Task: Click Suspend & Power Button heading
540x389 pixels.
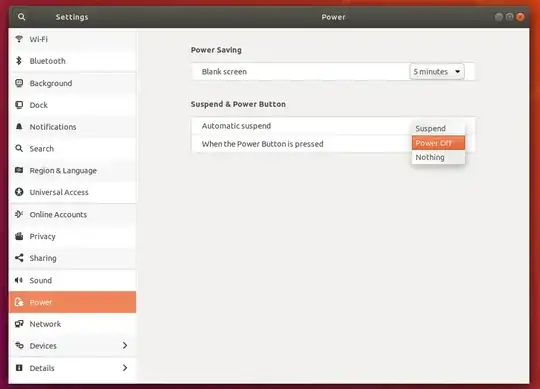Action: point(238,104)
